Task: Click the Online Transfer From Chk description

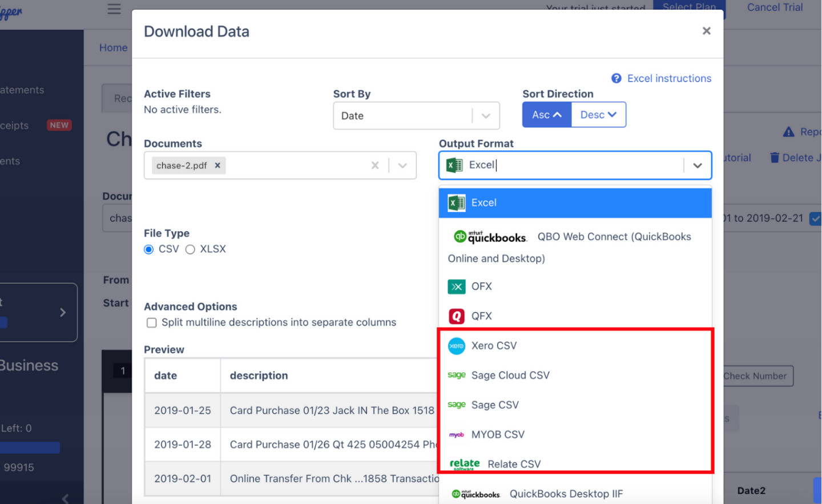Action: coord(335,479)
